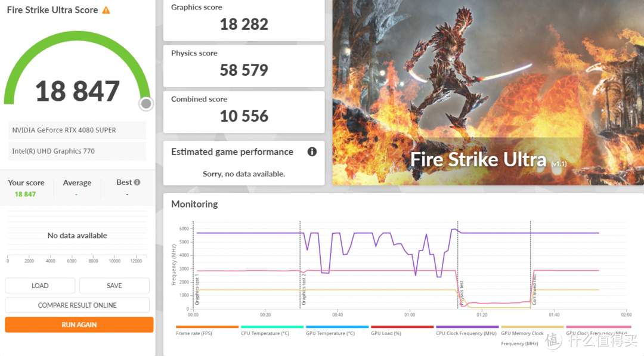644x356 pixels.
Task: Click the Monitoring section heading
Action: point(194,204)
